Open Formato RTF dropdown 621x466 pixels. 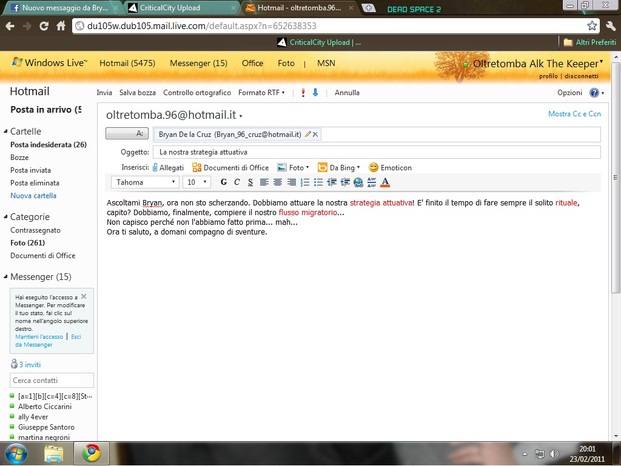[x=261, y=93]
